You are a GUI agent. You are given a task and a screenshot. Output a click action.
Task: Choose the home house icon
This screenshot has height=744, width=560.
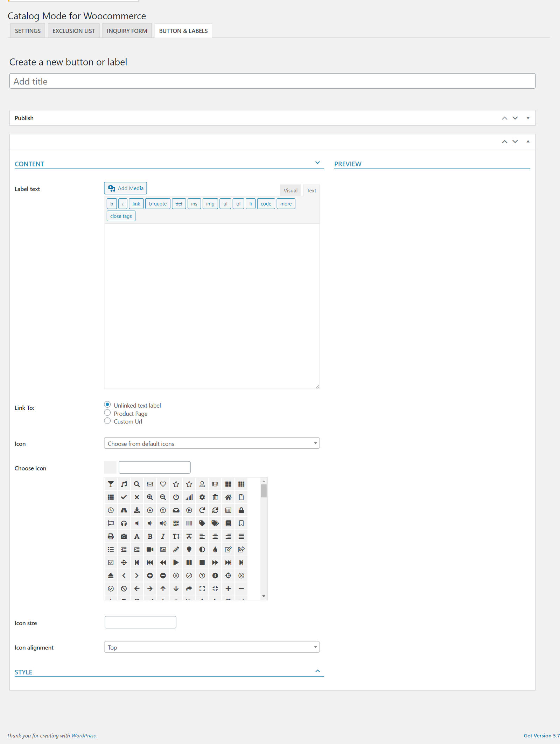[x=228, y=497]
